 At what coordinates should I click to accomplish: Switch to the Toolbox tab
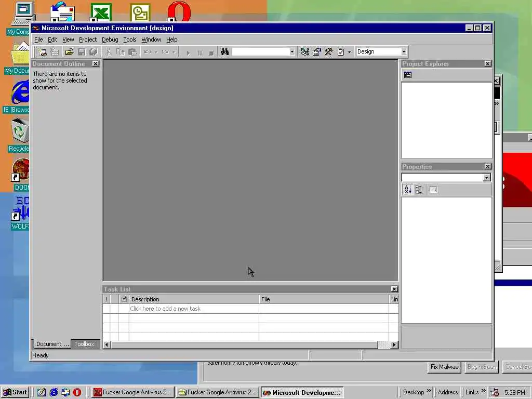(x=85, y=344)
